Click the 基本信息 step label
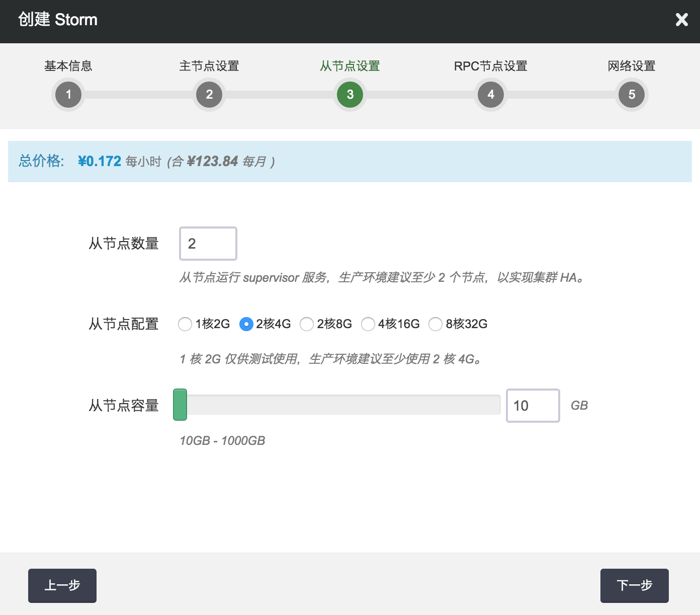700x615 pixels. (x=68, y=66)
